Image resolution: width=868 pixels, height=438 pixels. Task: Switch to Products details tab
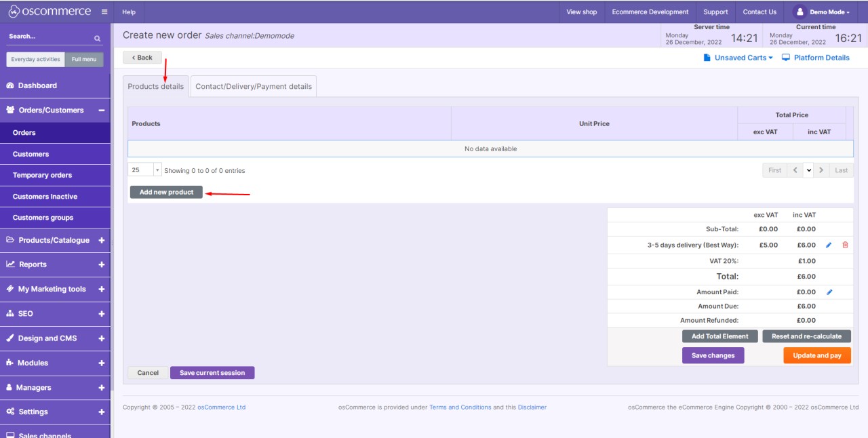click(x=155, y=86)
